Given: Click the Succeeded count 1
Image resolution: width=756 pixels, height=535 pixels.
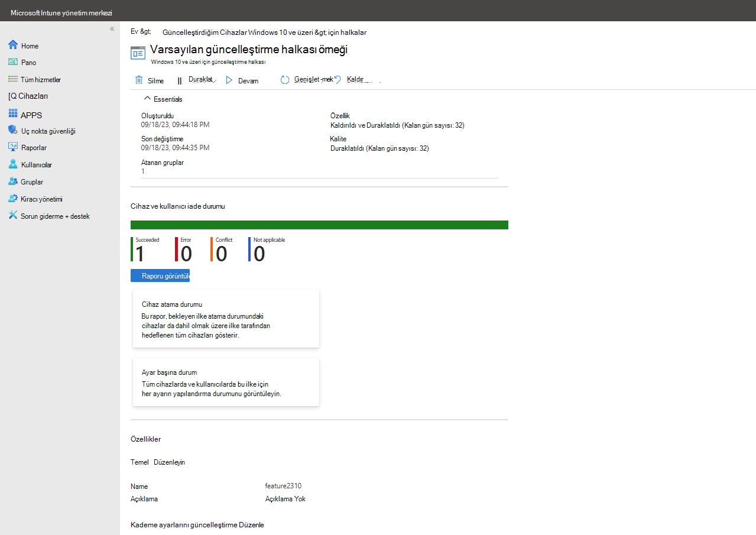Looking at the screenshot, I should pyautogui.click(x=139, y=254).
